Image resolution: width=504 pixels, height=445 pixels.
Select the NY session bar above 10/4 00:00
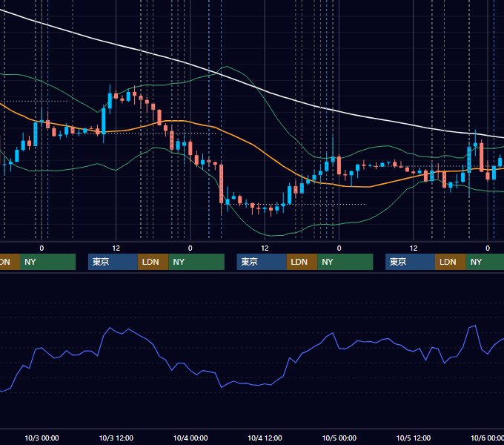(196, 262)
